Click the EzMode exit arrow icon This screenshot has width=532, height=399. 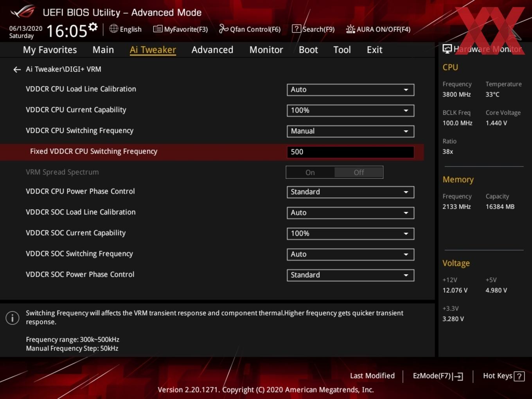click(458, 376)
